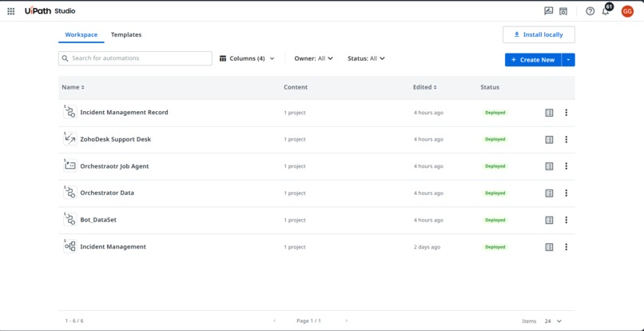Switch to the Workspace tab
This screenshot has width=644, height=331.
point(81,35)
